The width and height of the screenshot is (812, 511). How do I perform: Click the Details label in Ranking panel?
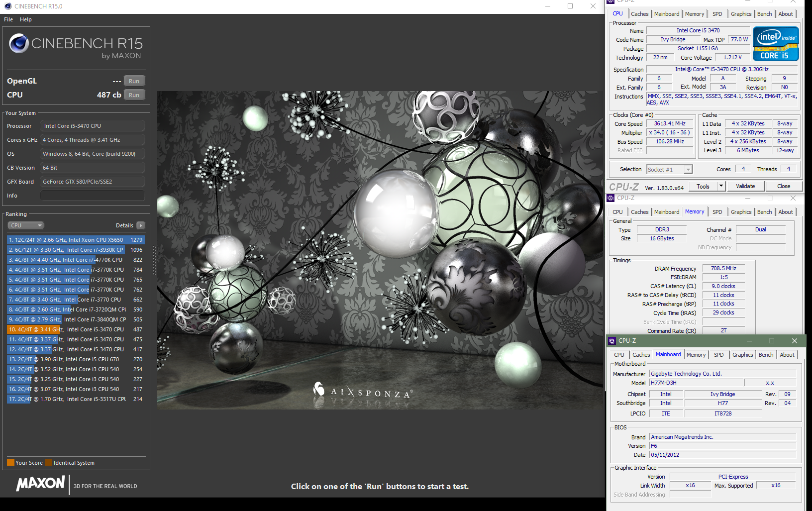pyautogui.click(x=124, y=225)
